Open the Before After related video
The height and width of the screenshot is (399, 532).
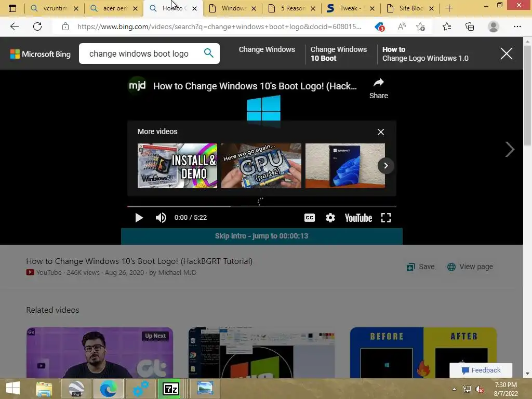(423, 353)
